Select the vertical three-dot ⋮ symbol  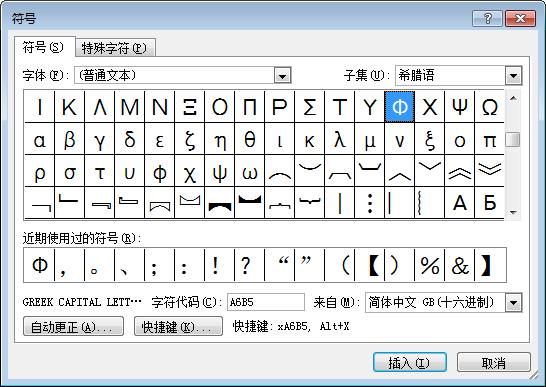370,203
